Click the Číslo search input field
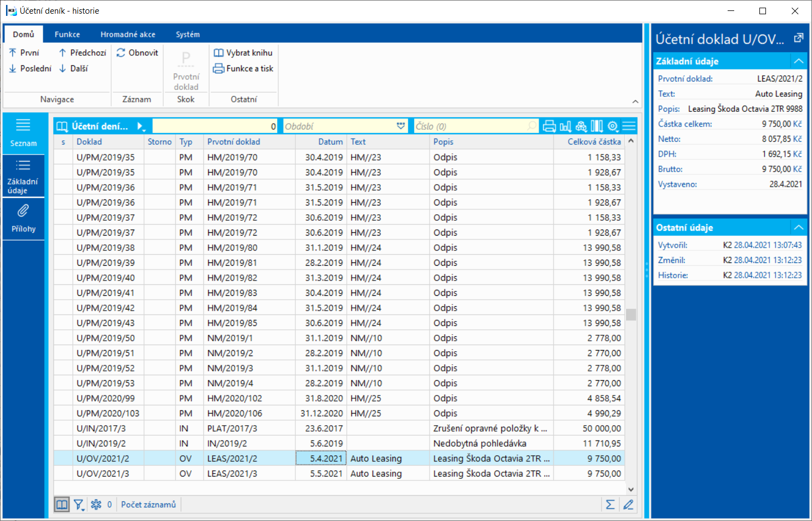The image size is (812, 521). [471, 126]
